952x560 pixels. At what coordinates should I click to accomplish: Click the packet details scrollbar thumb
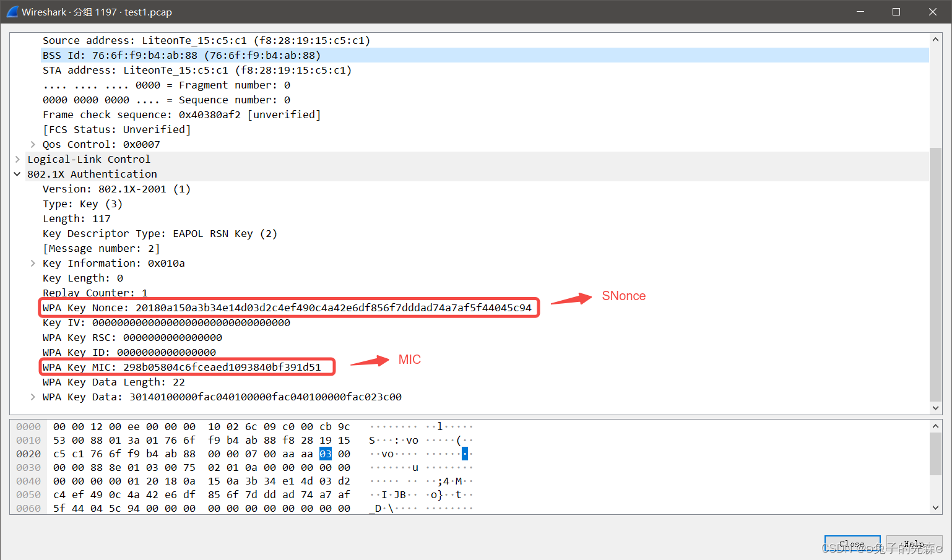pyautogui.click(x=935, y=275)
